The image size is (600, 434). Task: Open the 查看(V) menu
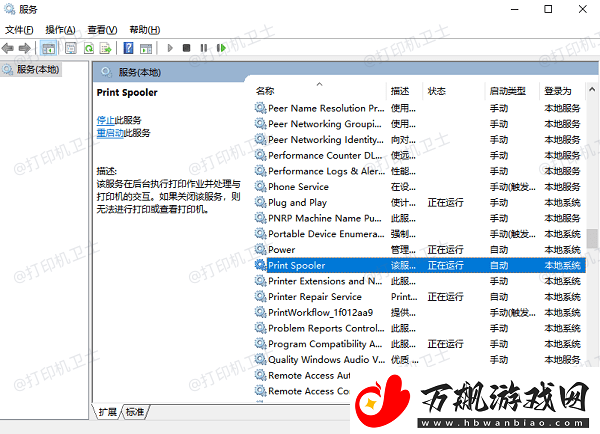tap(102, 30)
